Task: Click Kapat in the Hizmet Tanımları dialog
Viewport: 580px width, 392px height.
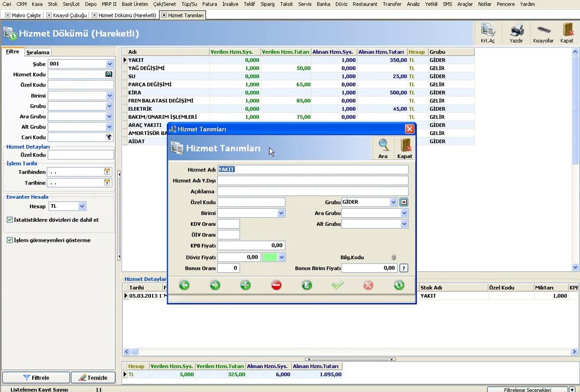Action: [404, 149]
